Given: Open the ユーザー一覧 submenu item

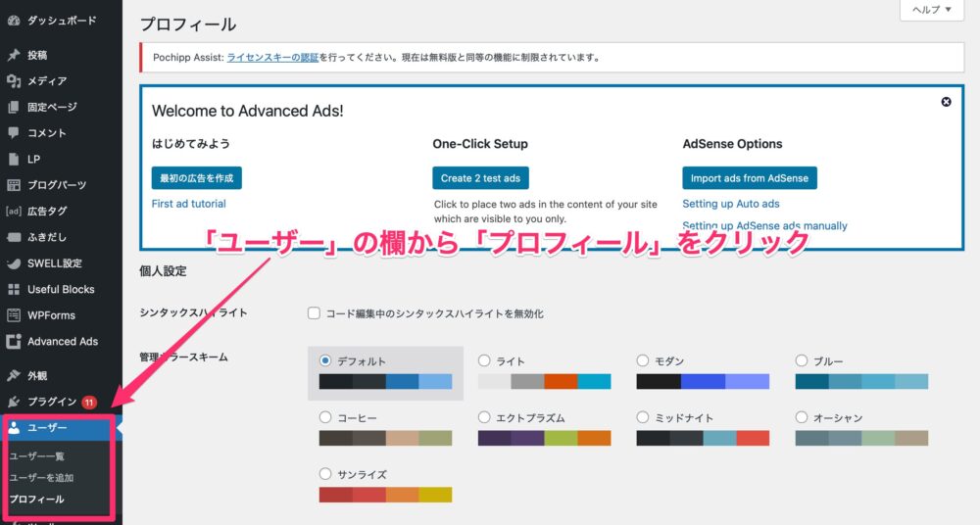Looking at the screenshot, I should [x=36, y=456].
